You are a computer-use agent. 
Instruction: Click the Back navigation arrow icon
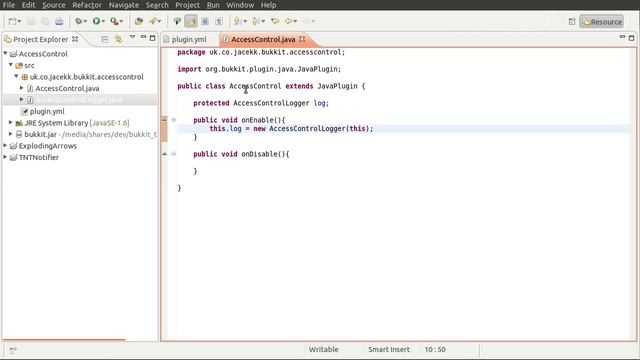289,21
